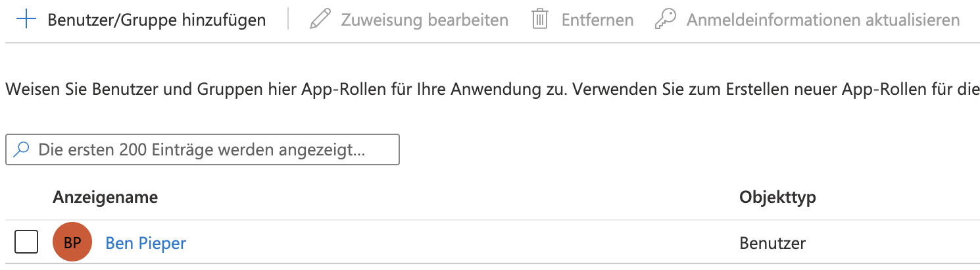Screen dimensions: 980x270
Task: Click the vertical divider after hinzufügen
Action: (288, 20)
